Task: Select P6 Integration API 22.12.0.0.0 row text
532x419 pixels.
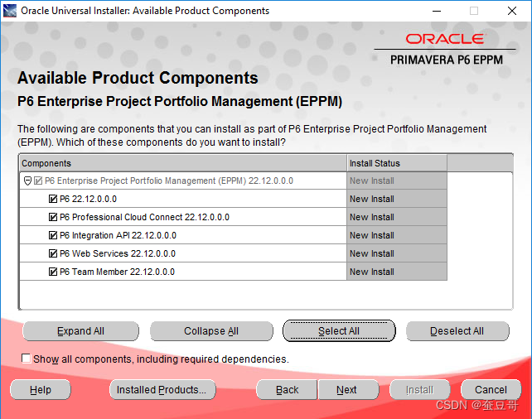Action: point(118,235)
